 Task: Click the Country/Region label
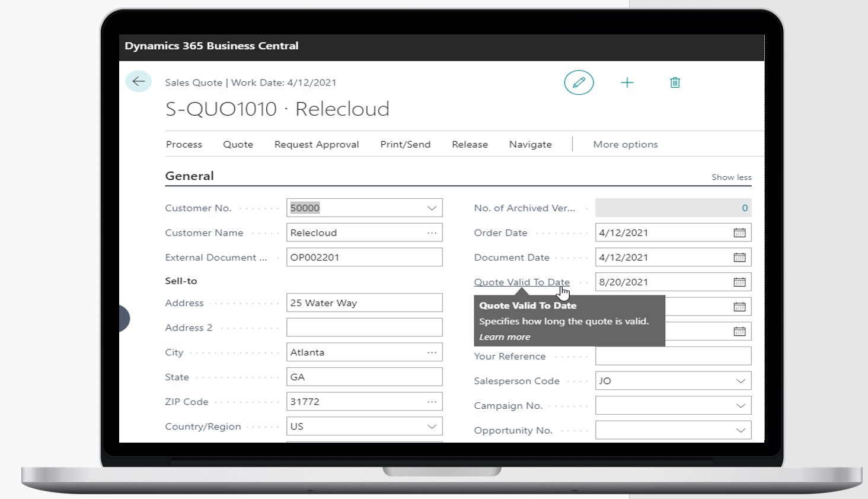pyautogui.click(x=203, y=427)
